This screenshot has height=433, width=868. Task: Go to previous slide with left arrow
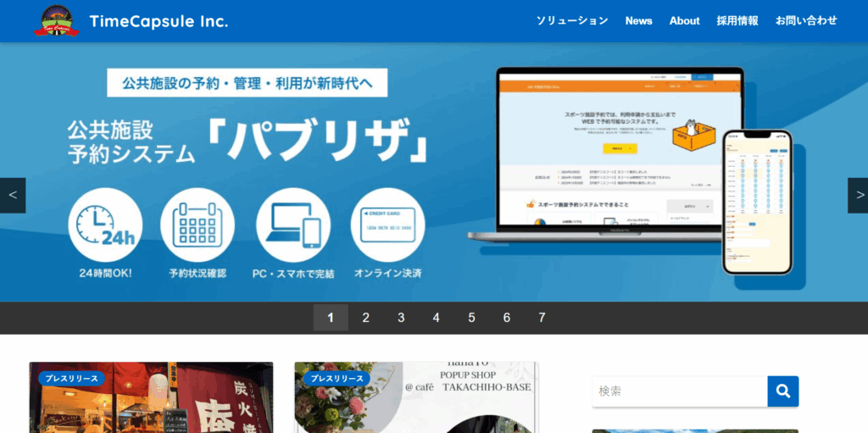[13, 195]
